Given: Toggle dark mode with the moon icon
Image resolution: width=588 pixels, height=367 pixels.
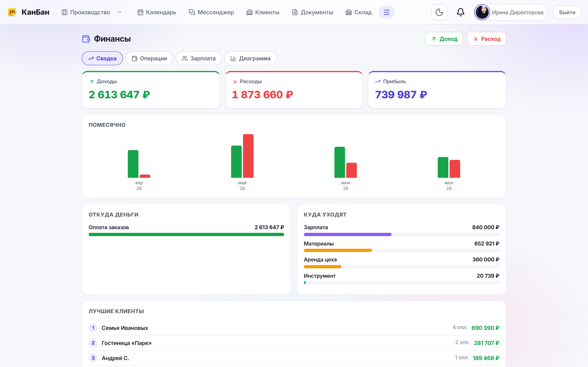Looking at the screenshot, I should (439, 12).
